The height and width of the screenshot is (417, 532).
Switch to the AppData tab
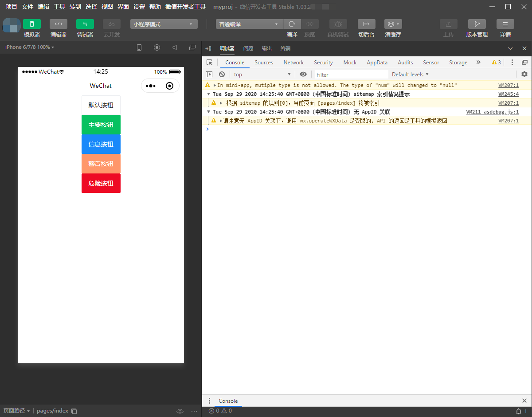pyautogui.click(x=377, y=63)
